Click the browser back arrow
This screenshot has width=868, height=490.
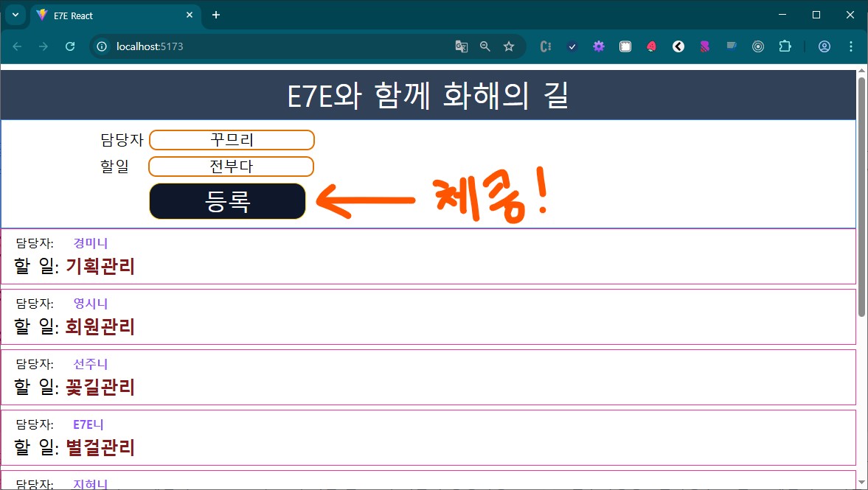(17, 46)
